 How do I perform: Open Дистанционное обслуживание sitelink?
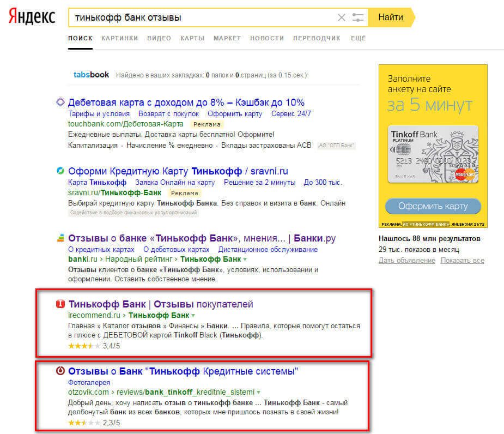pos(268,249)
